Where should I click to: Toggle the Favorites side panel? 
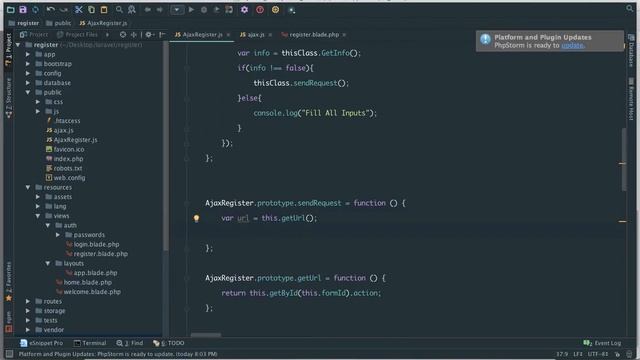tap(9, 282)
